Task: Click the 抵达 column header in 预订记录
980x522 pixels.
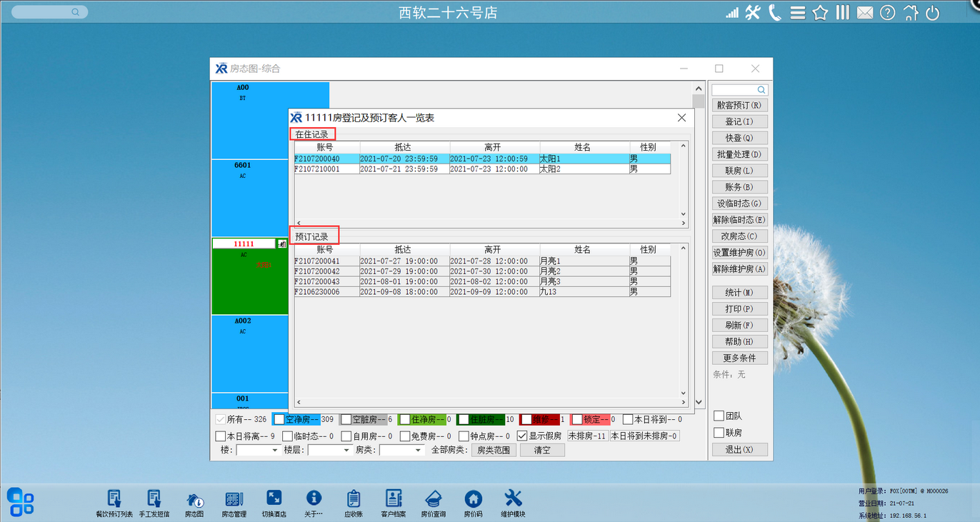Action: pos(404,250)
